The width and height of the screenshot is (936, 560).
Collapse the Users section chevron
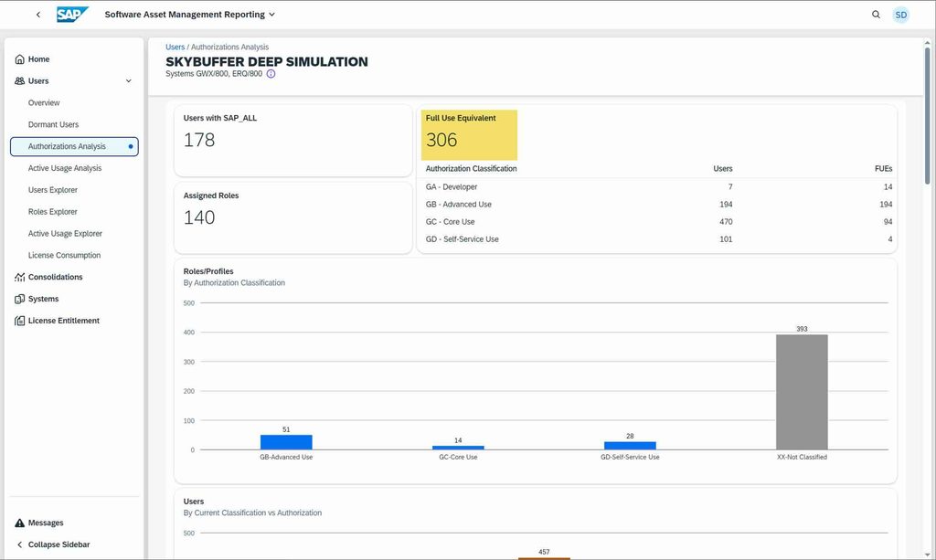coord(128,80)
